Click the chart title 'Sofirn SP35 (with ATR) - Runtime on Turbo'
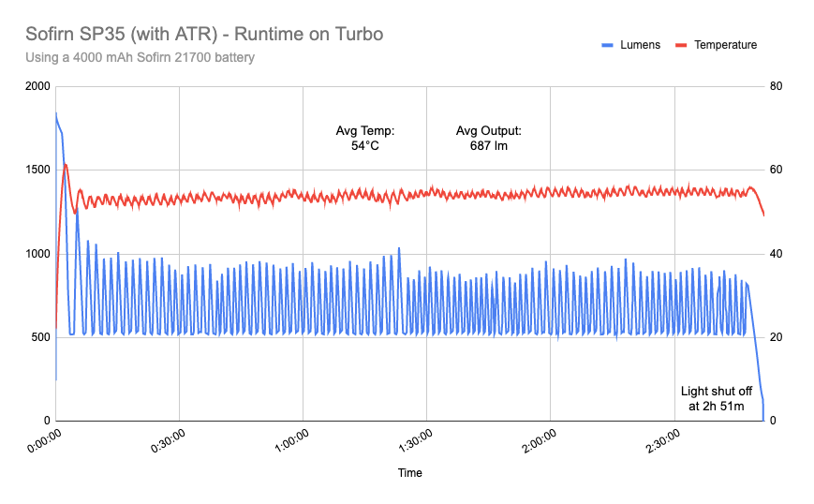 point(204,35)
